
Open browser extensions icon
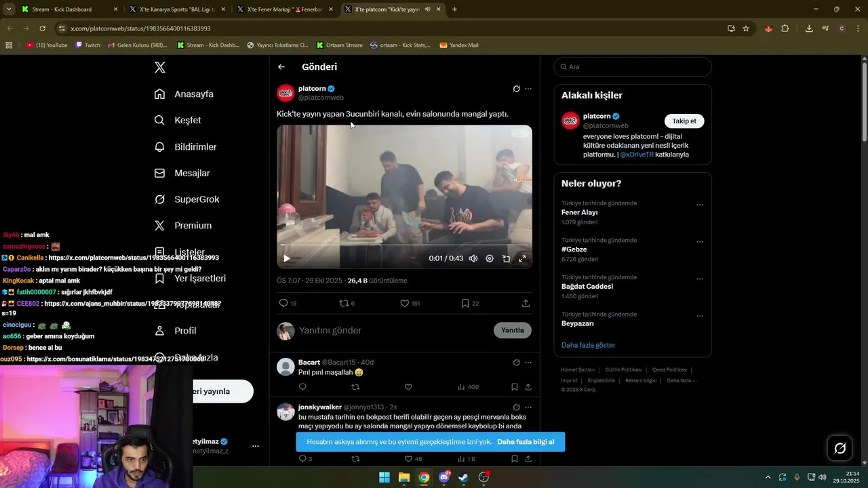pyautogui.click(x=785, y=28)
